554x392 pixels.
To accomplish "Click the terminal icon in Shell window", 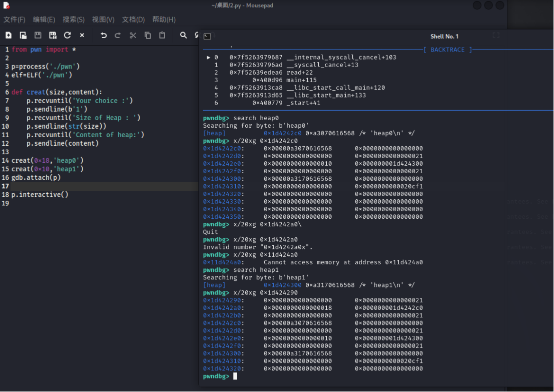I will click(207, 36).
